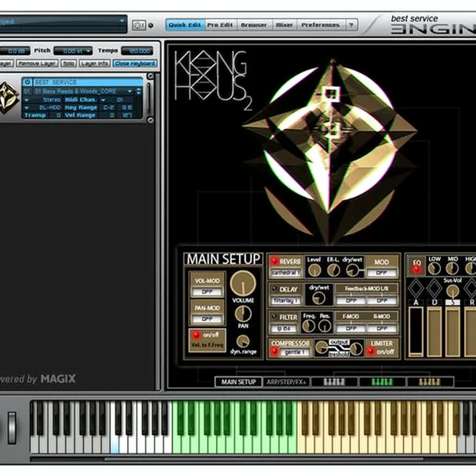The height and width of the screenshot is (476, 476).
Task: Click the Decay (D) envelope slider
Action: coord(434,331)
